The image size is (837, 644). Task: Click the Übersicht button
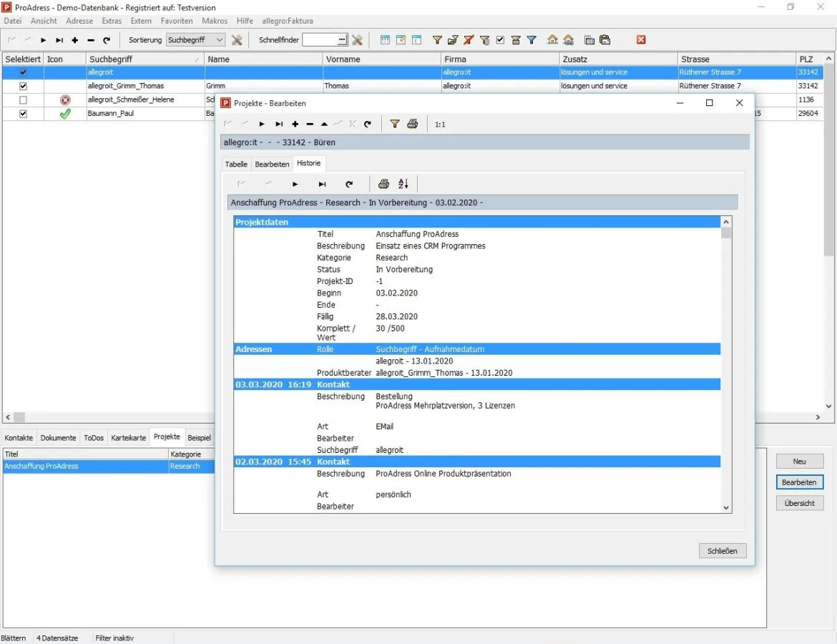[799, 503]
